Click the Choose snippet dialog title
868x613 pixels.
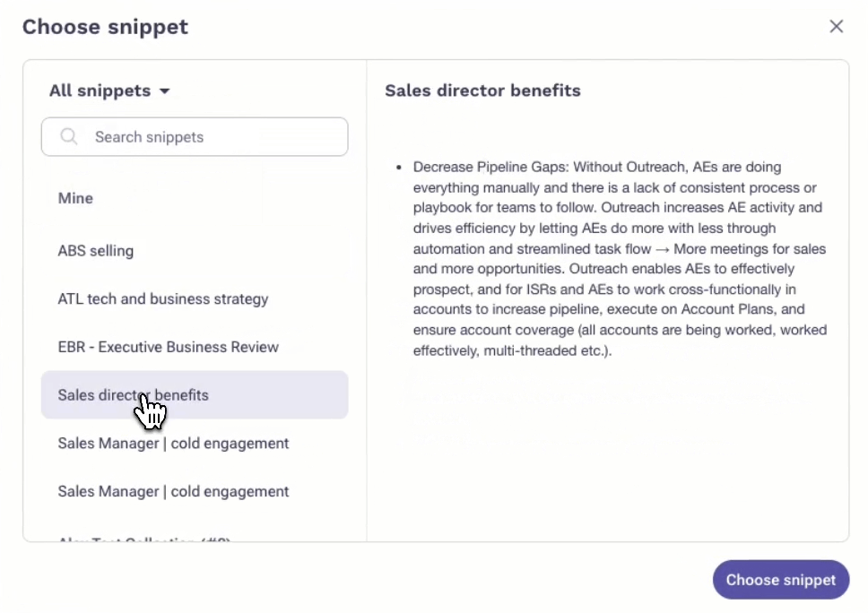click(x=105, y=27)
